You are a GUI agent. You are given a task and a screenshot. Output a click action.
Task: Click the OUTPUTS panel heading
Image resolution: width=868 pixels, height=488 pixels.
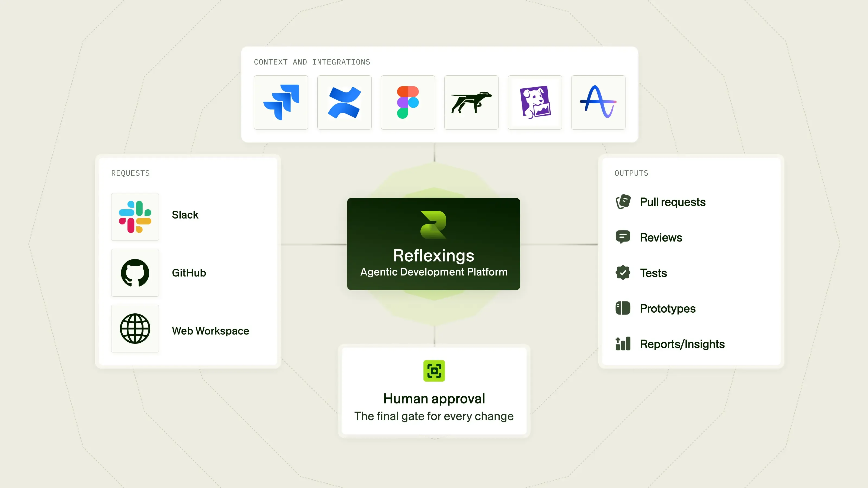[x=631, y=173]
